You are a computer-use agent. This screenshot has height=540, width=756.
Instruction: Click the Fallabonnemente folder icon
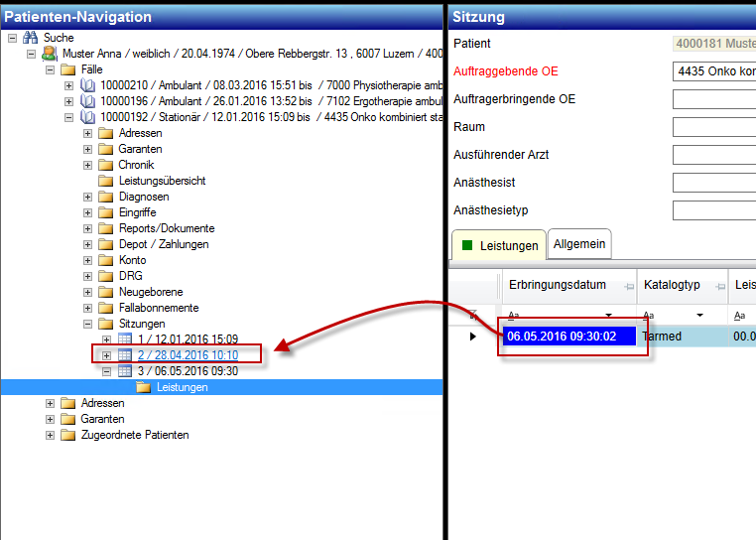click(x=105, y=309)
